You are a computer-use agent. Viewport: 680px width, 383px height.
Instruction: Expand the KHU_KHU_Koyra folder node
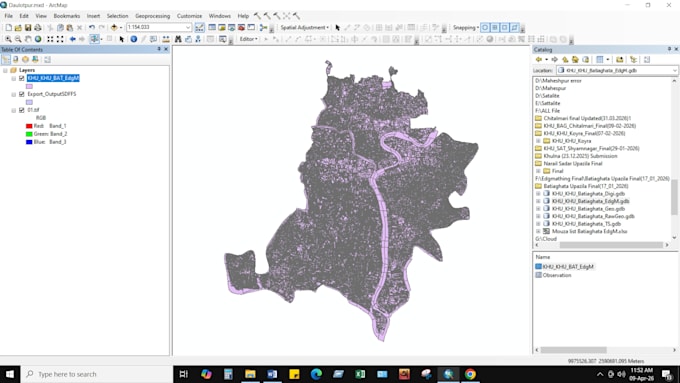pos(538,141)
